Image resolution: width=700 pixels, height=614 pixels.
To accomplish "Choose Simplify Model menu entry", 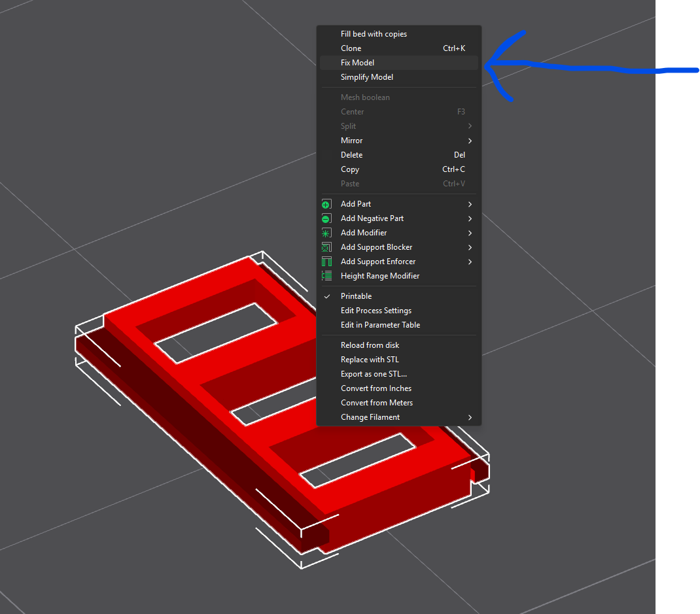I will 367,77.
